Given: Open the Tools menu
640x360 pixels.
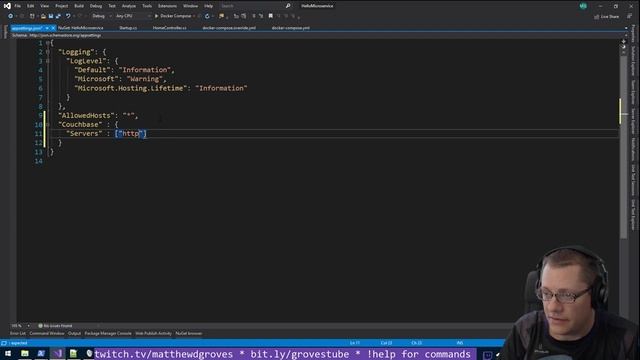Looking at the screenshot, I should pyautogui.click(x=147, y=6).
